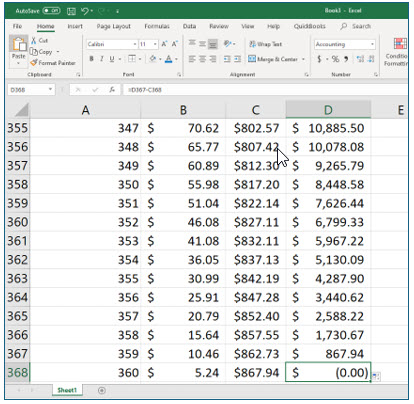Click row header 360
The height and width of the screenshot is (404, 414).
pyautogui.click(x=18, y=222)
